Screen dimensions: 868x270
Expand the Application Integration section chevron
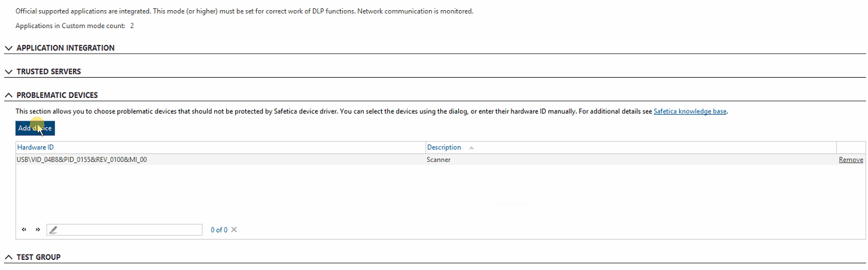click(x=8, y=48)
